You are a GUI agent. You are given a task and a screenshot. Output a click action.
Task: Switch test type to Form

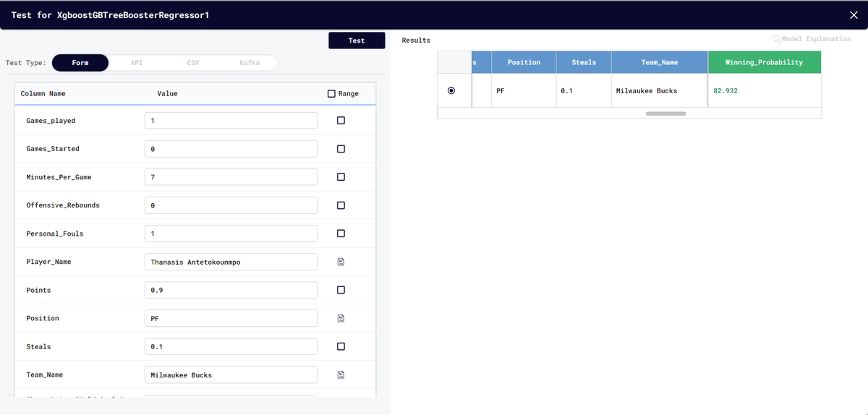80,63
